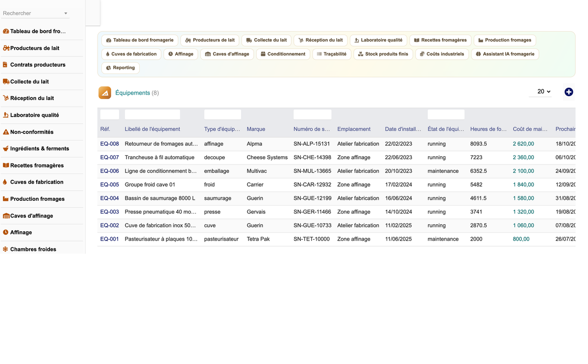This screenshot has height=364, width=588.
Task: Sort by Marque column header
Action: 256,129
